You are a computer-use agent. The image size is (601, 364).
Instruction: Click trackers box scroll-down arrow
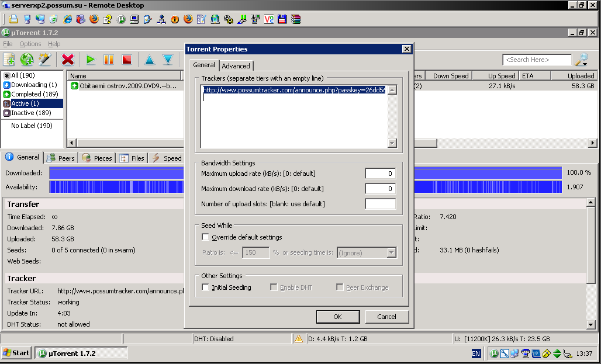click(392, 143)
